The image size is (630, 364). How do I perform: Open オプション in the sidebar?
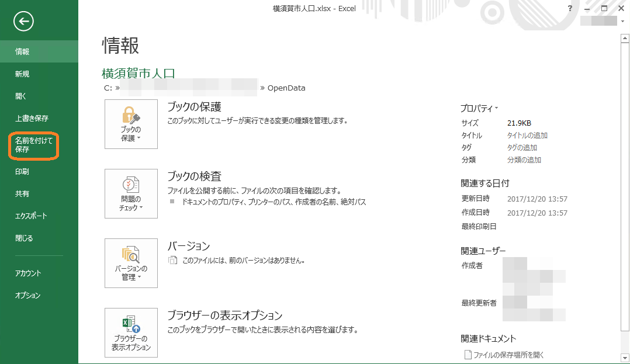coord(28,296)
